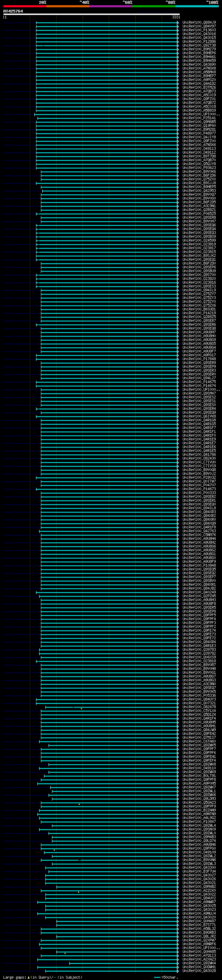222x980 pixels.
Task: Click the UniRef100_B3TM26 label
Action: pos(199,88)
